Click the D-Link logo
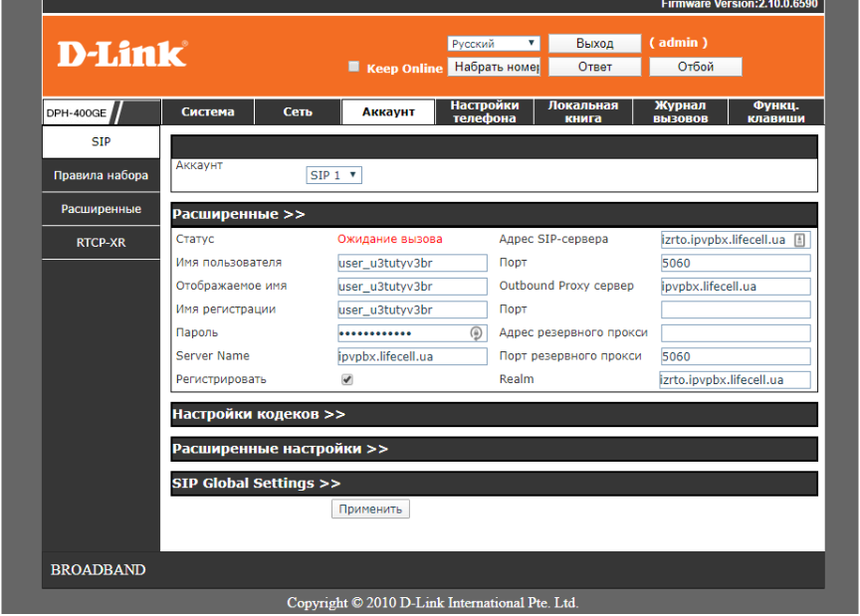The image size is (860, 616). pos(122,54)
